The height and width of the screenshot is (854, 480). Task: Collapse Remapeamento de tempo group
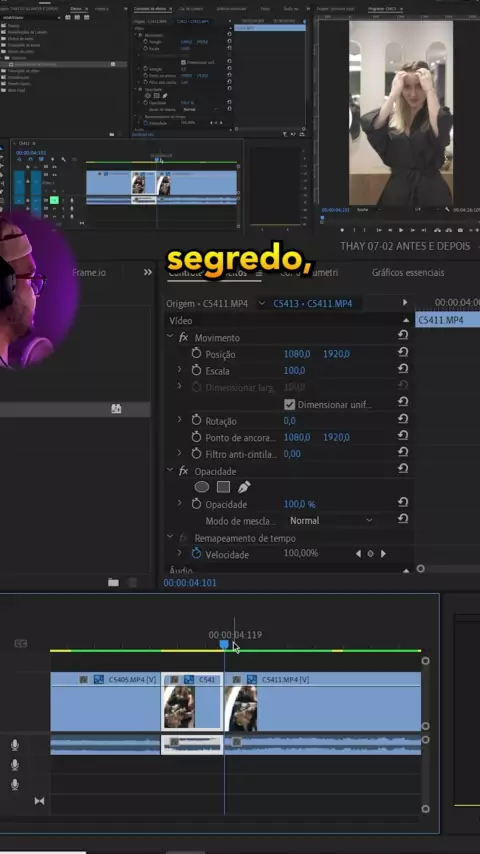[170, 537]
